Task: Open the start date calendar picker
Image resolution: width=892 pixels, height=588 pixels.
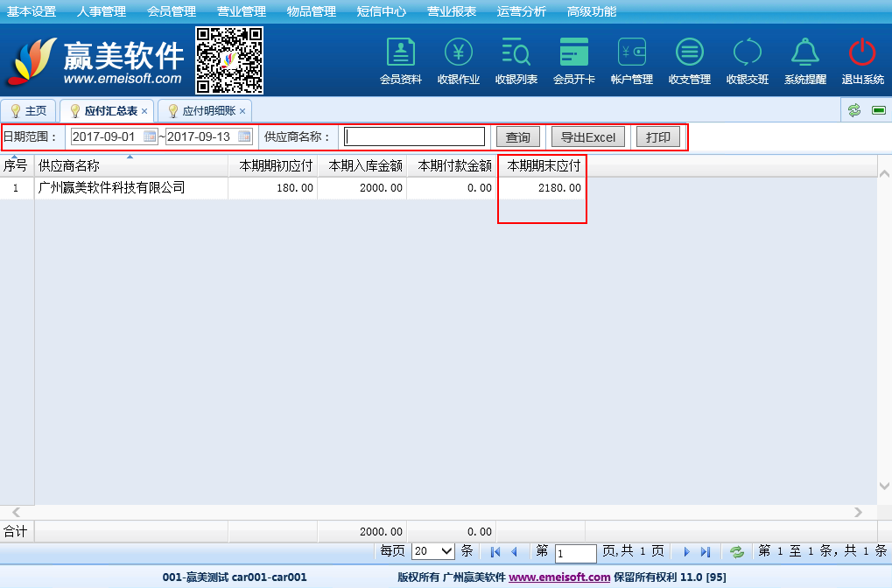Action: [x=150, y=136]
